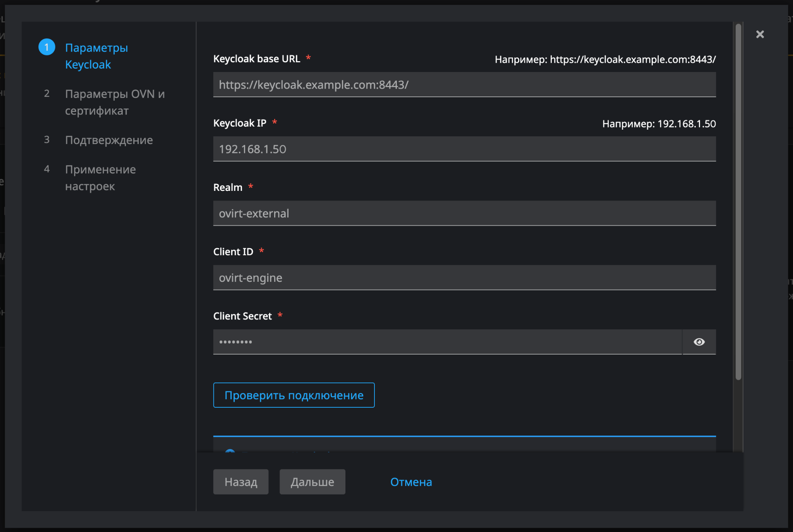
Task: Proceed with the Дальше button
Action: pos(312,482)
